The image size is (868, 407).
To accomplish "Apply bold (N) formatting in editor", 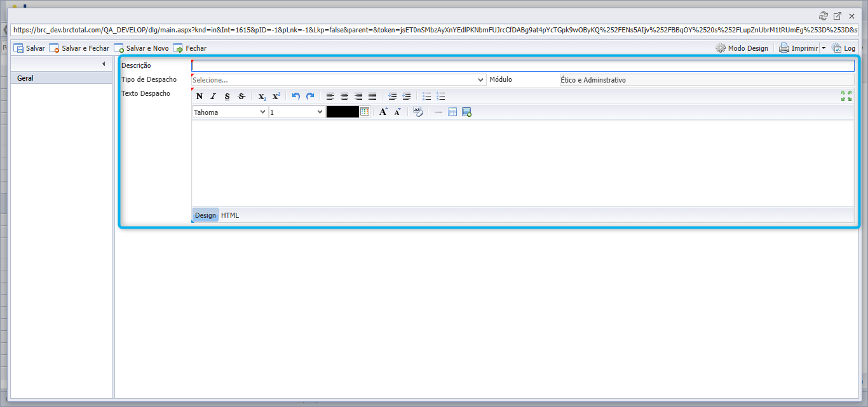I will [x=200, y=97].
